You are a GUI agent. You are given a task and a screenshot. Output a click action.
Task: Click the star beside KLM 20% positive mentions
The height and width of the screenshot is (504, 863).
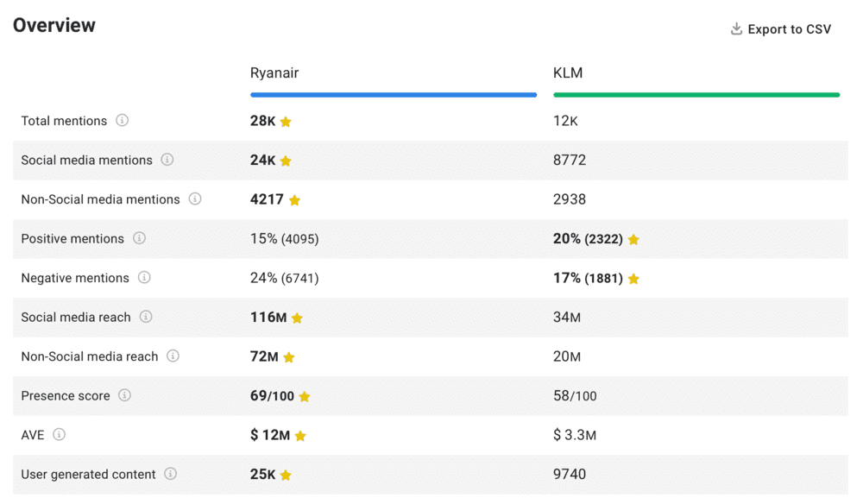coord(633,239)
